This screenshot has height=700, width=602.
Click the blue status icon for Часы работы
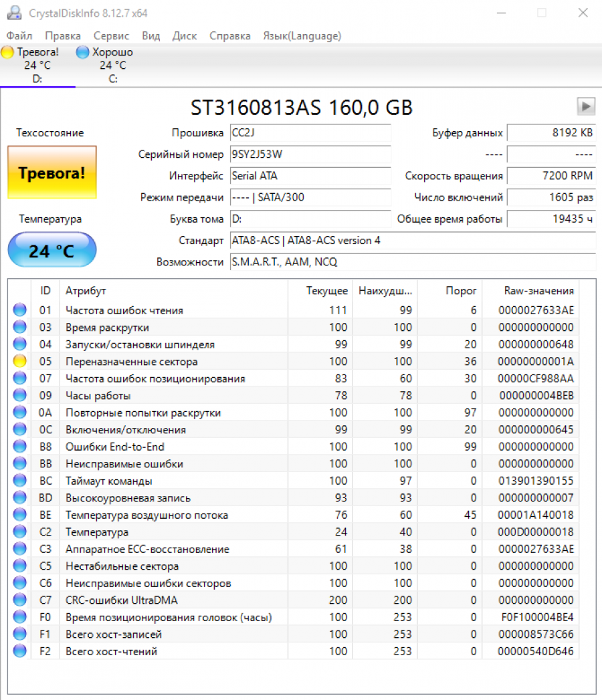point(20,396)
